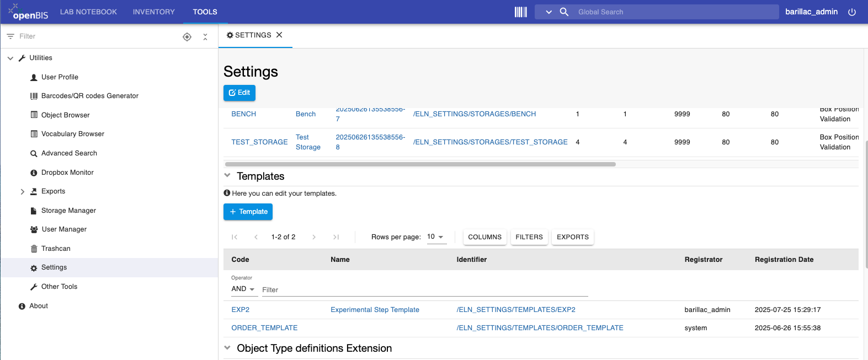Select the TOOLS menu
The height and width of the screenshot is (360, 868).
[205, 12]
